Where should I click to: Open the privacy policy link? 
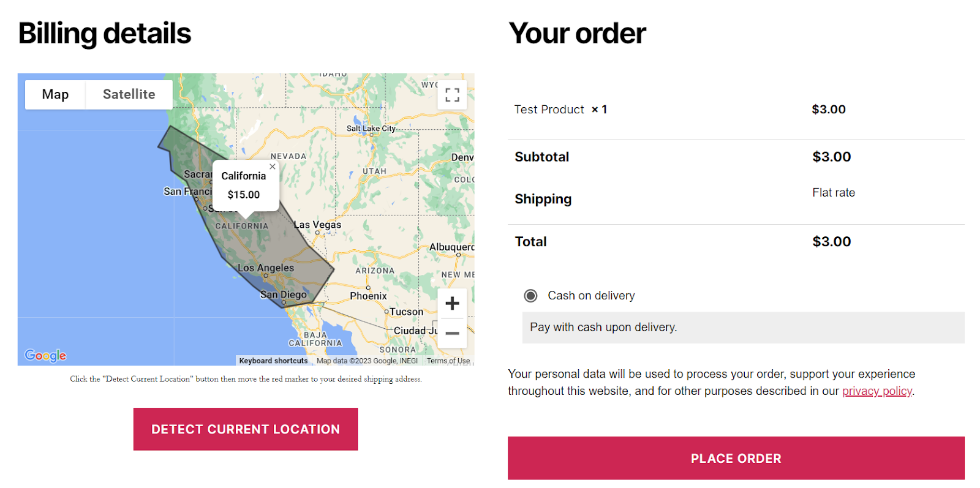(877, 391)
